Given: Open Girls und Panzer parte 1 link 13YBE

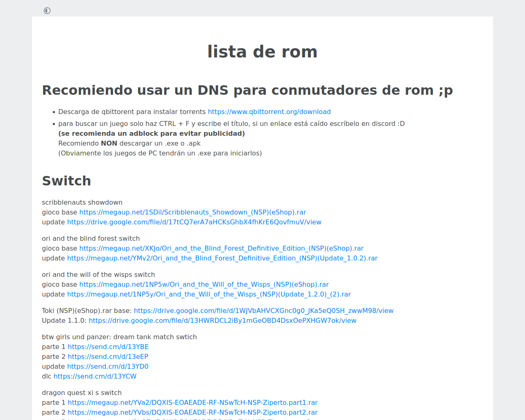Looking at the screenshot, I should pos(108,347).
